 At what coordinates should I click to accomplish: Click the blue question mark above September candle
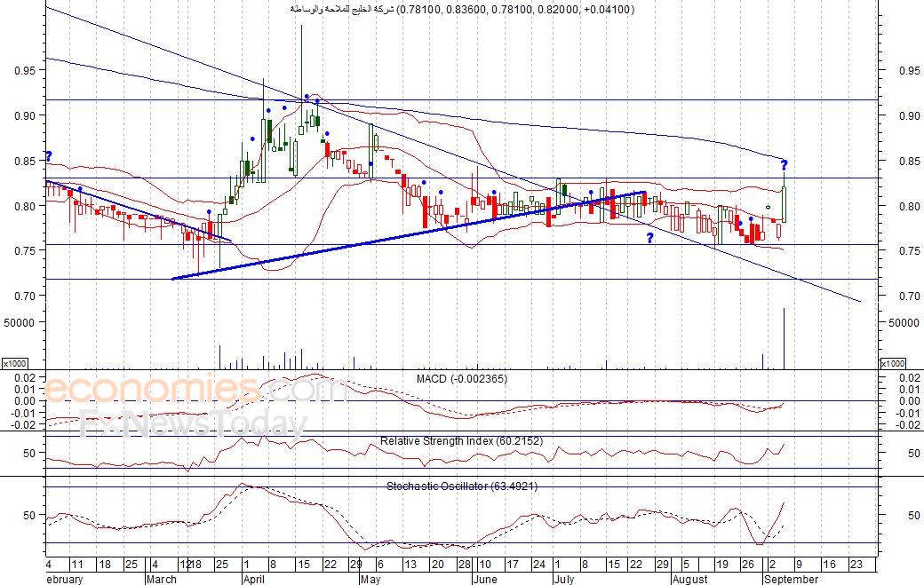point(785,165)
